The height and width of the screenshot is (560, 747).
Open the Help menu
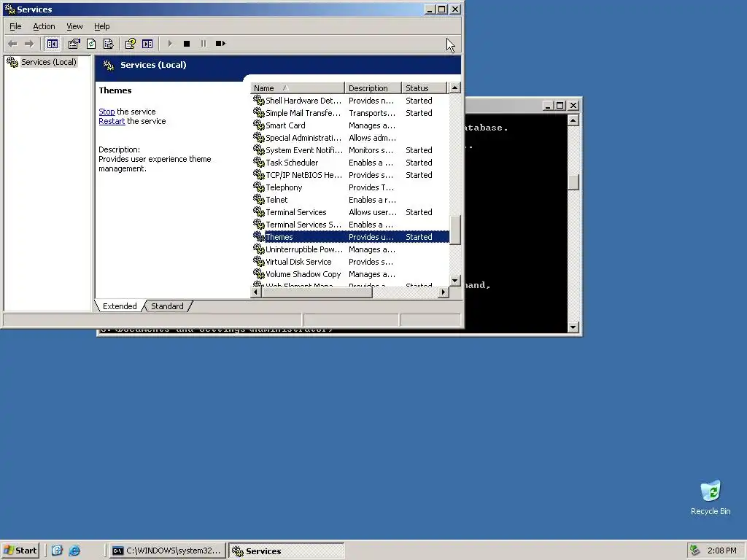click(x=101, y=26)
